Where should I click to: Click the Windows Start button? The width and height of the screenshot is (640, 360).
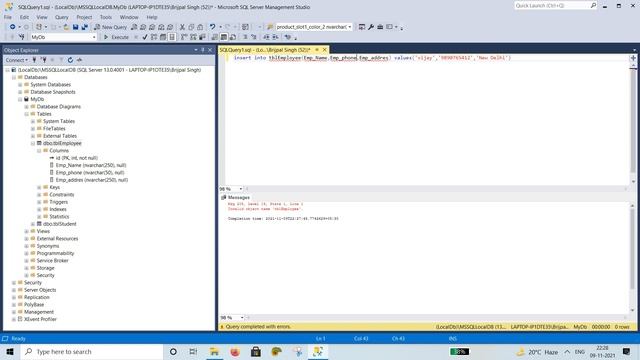click(10, 351)
